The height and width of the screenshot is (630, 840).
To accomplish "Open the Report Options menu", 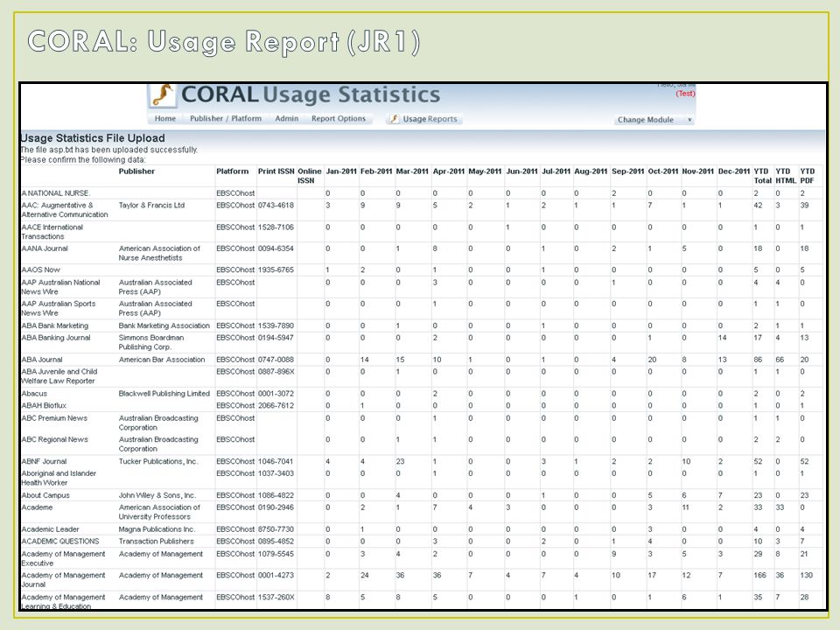I will point(339,118).
